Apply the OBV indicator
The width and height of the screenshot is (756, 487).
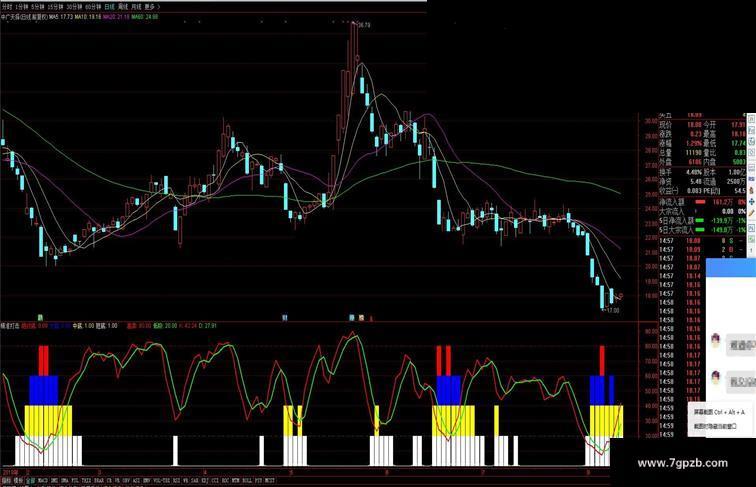126,480
